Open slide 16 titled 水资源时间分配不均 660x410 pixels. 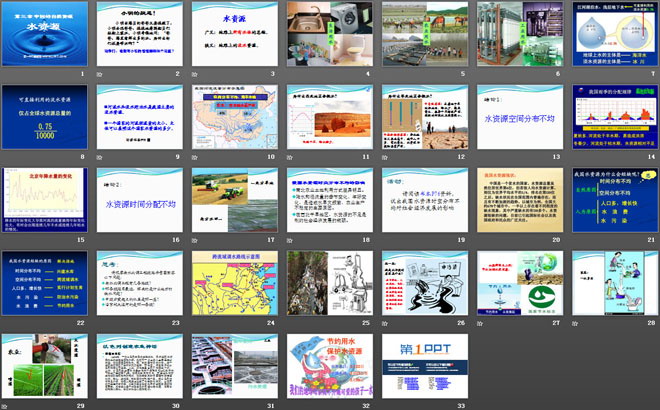click(137, 201)
